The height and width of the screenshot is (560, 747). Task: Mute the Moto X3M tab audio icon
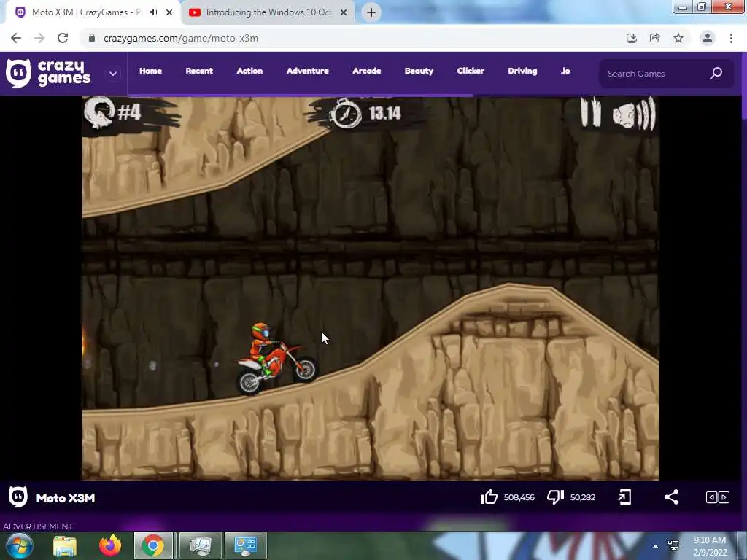click(153, 12)
